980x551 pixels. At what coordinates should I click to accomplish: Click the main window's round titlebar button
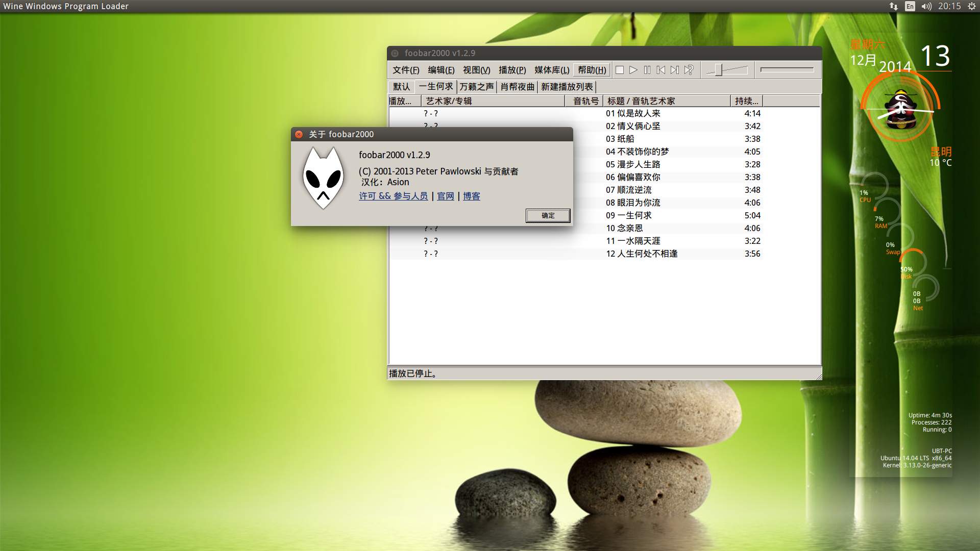395,53
